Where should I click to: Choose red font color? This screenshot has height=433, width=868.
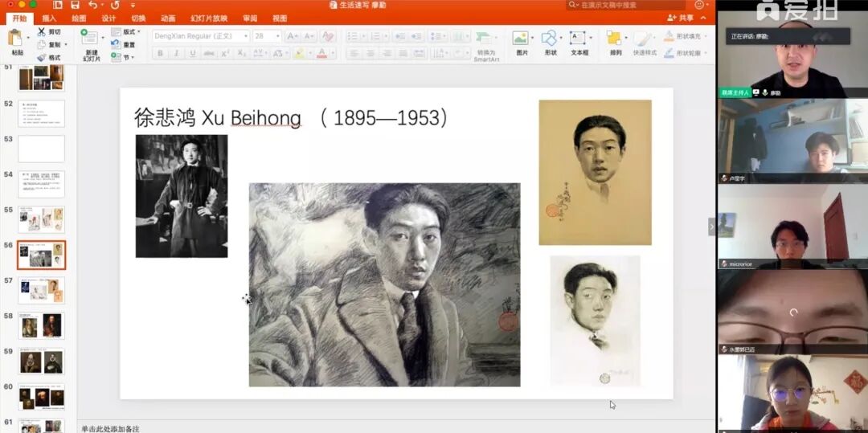[x=324, y=53]
